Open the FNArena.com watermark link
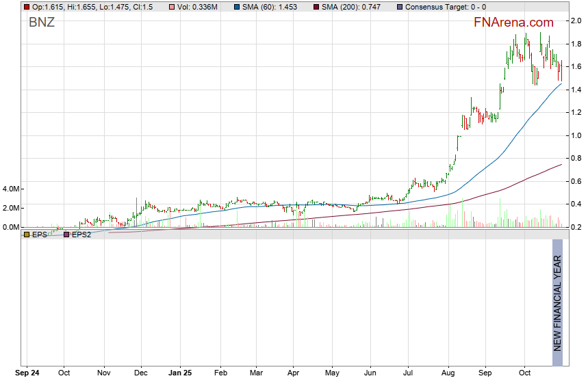 pyautogui.click(x=513, y=23)
